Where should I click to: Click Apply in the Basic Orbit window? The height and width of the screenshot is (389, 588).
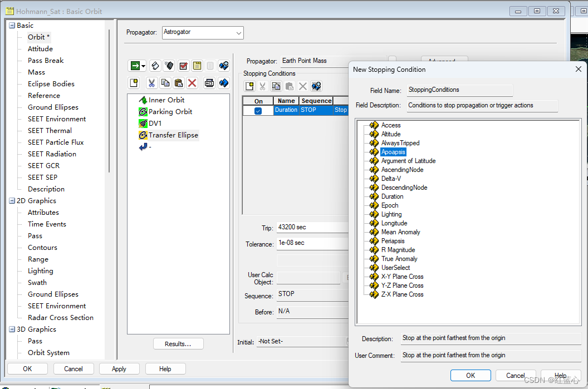pyautogui.click(x=119, y=369)
